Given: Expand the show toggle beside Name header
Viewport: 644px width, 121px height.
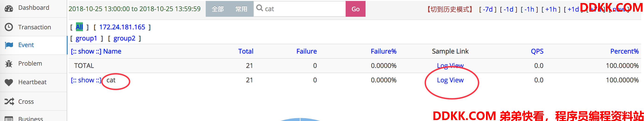Looking at the screenshot, I should tap(86, 51).
